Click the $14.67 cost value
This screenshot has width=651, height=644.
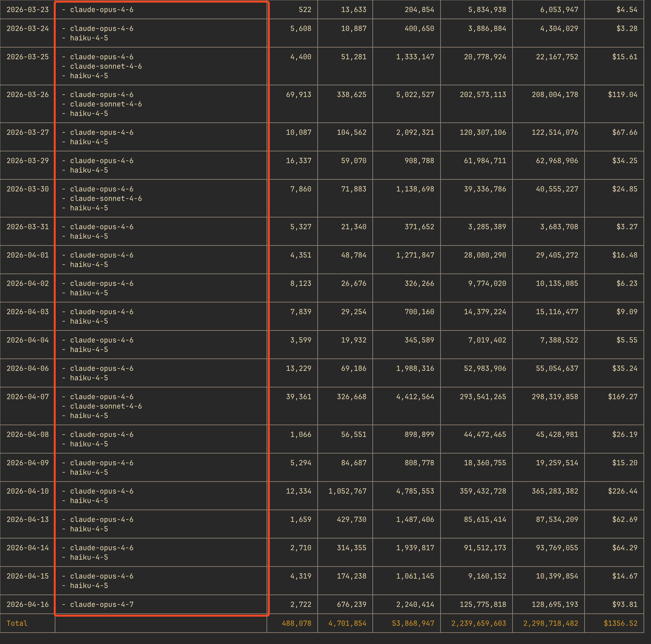[x=625, y=576]
